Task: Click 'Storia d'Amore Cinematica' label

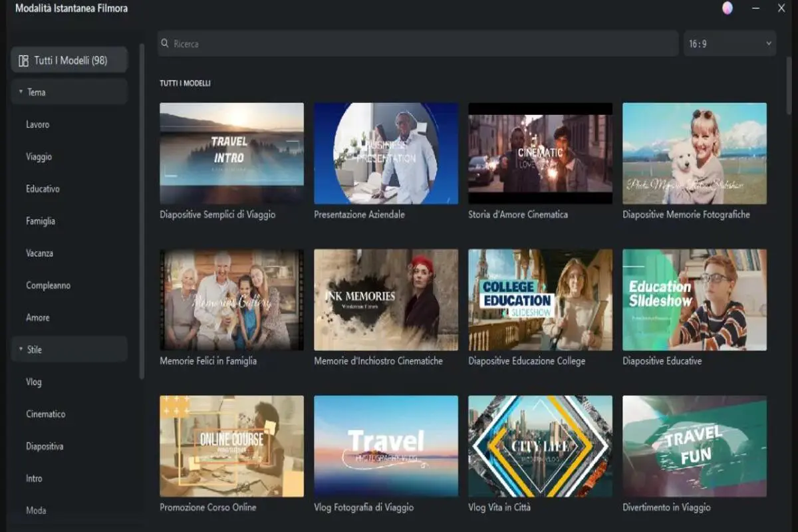Action: [x=518, y=215]
